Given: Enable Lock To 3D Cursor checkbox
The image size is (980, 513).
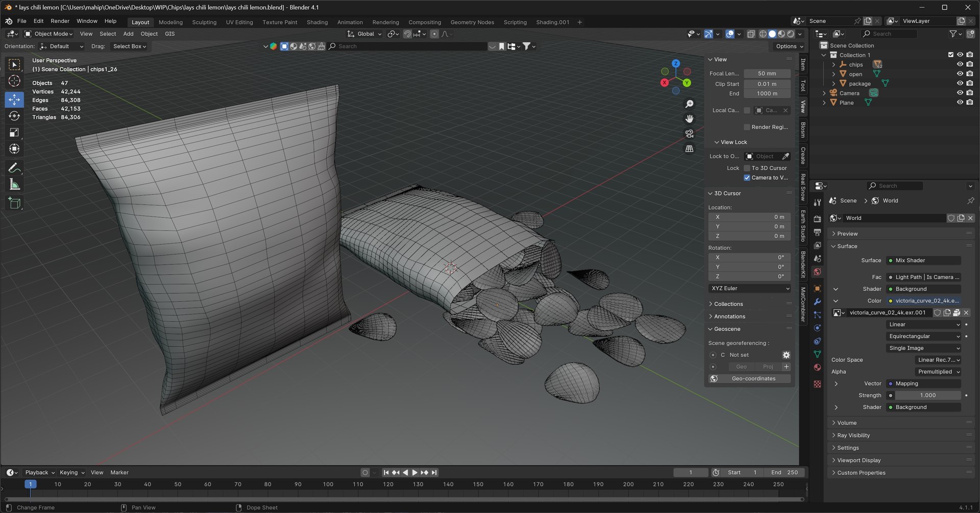Looking at the screenshot, I should 747,168.
